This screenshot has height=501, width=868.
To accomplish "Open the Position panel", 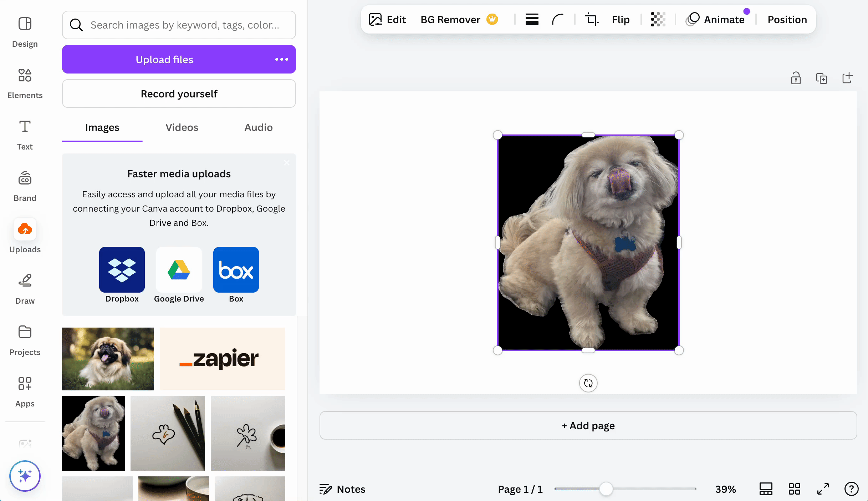I will click(787, 19).
